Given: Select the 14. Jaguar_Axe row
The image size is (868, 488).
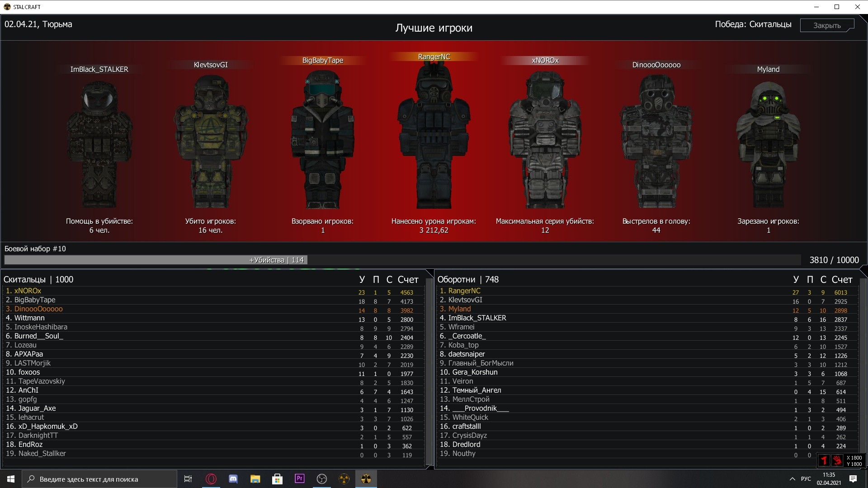Looking at the screenshot, I should tap(213, 408).
